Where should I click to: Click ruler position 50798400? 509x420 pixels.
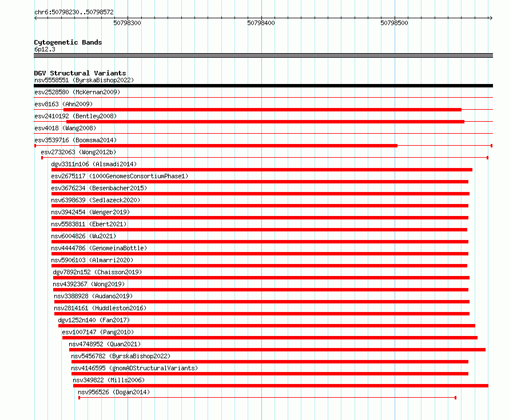pos(261,23)
